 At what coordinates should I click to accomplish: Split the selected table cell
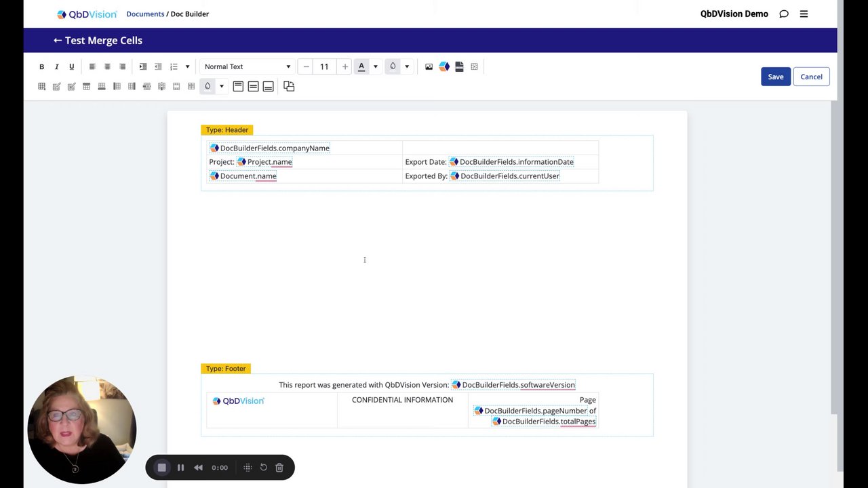click(191, 86)
